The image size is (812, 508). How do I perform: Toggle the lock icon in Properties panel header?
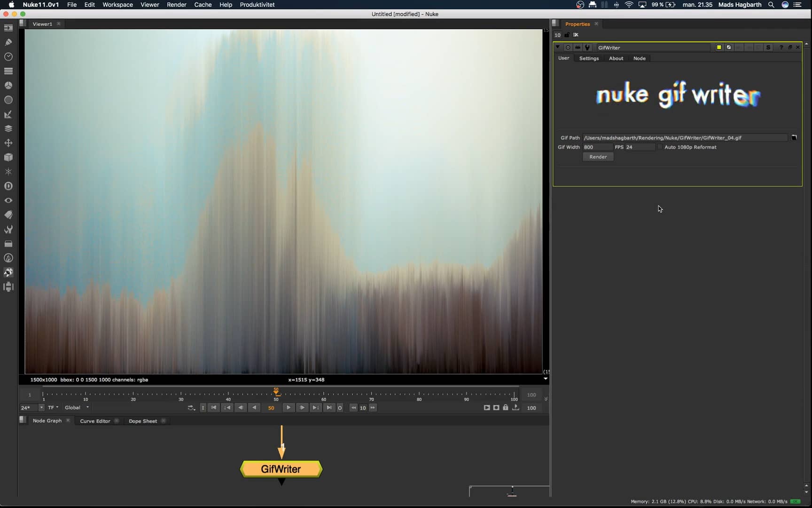567,35
